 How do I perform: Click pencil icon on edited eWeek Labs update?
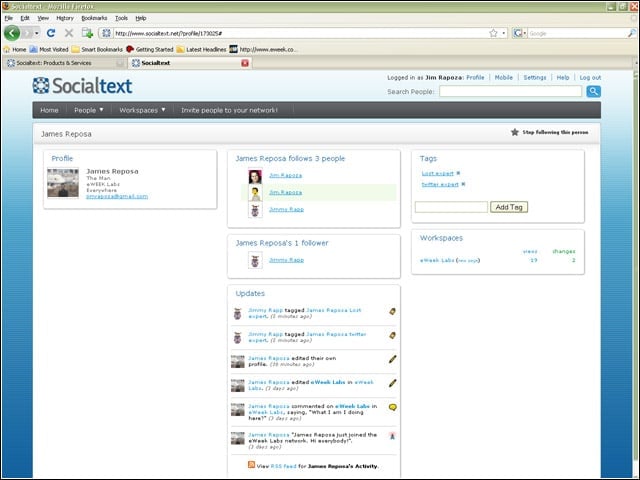click(x=392, y=383)
